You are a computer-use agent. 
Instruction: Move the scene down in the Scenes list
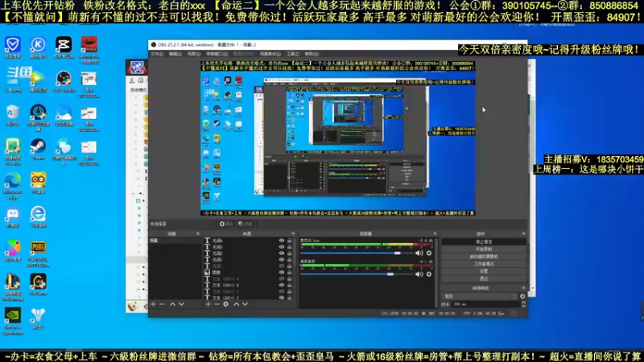pyautogui.click(x=181, y=304)
